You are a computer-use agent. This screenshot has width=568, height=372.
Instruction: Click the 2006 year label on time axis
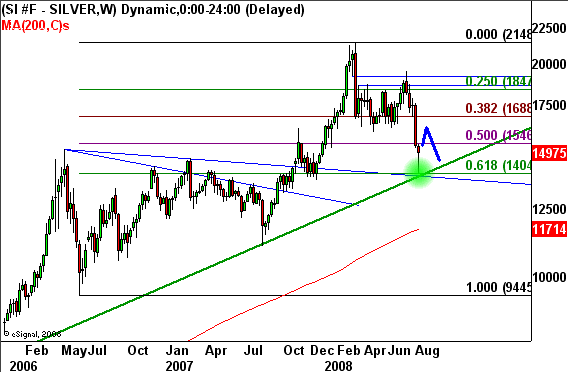(x=23, y=365)
